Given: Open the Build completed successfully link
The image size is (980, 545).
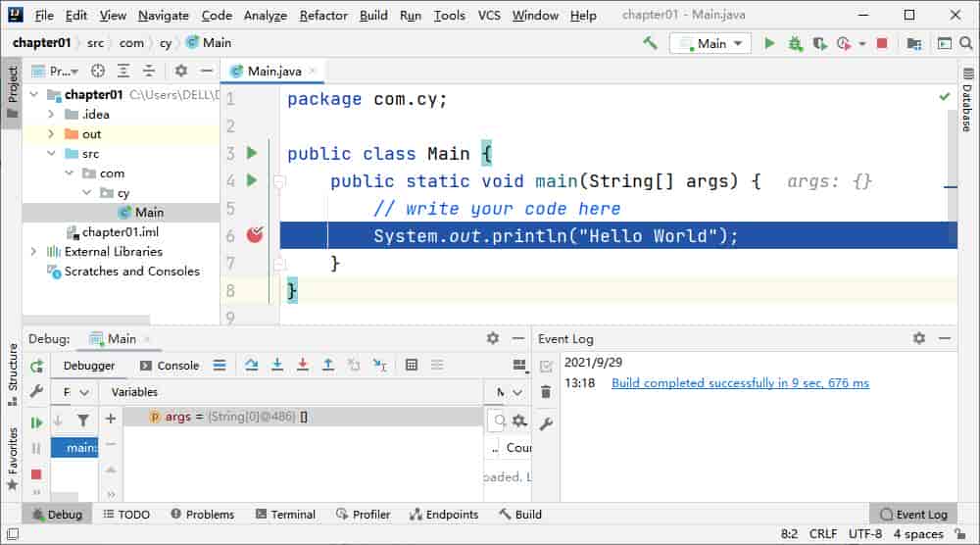Looking at the screenshot, I should coord(740,383).
